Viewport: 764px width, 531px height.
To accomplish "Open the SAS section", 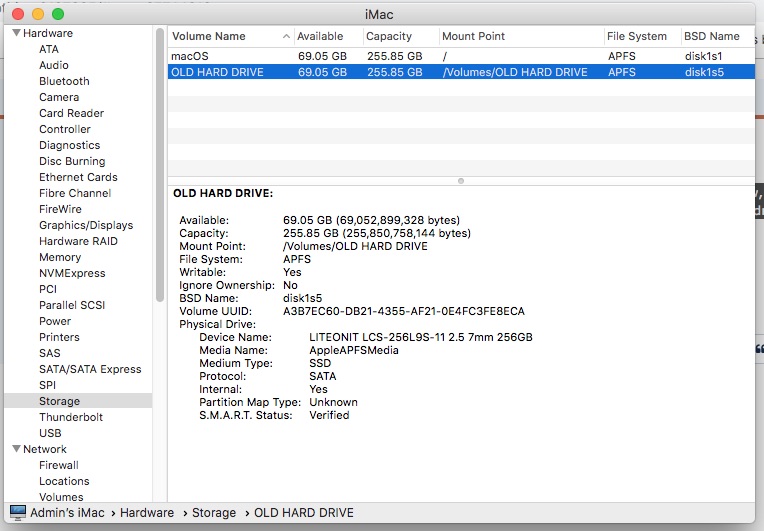I will click(x=50, y=353).
